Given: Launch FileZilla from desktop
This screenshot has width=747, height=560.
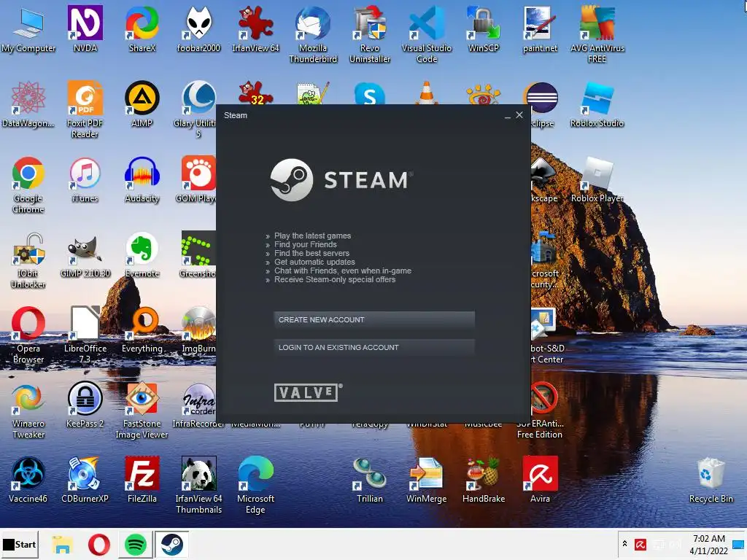Looking at the screenshot, I should tap(142, 481).
